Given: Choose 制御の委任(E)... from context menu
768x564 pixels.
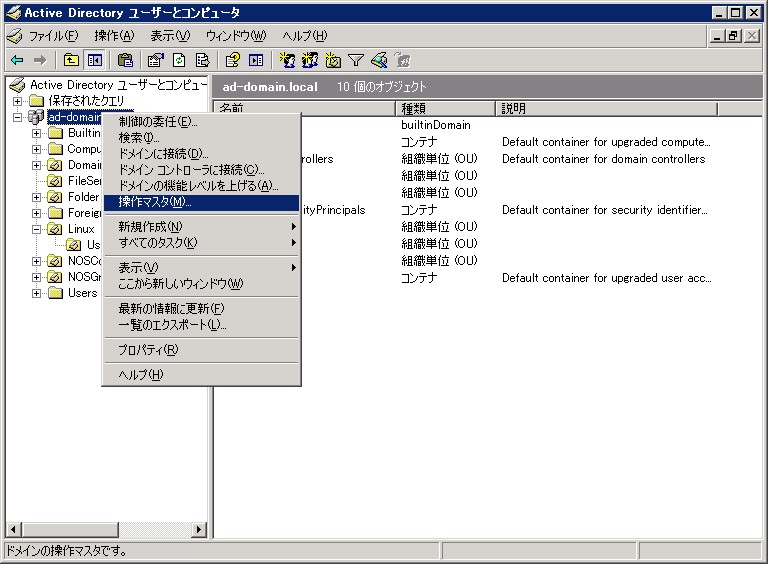Looking at the screenshot, I should [x=201, y=122].
